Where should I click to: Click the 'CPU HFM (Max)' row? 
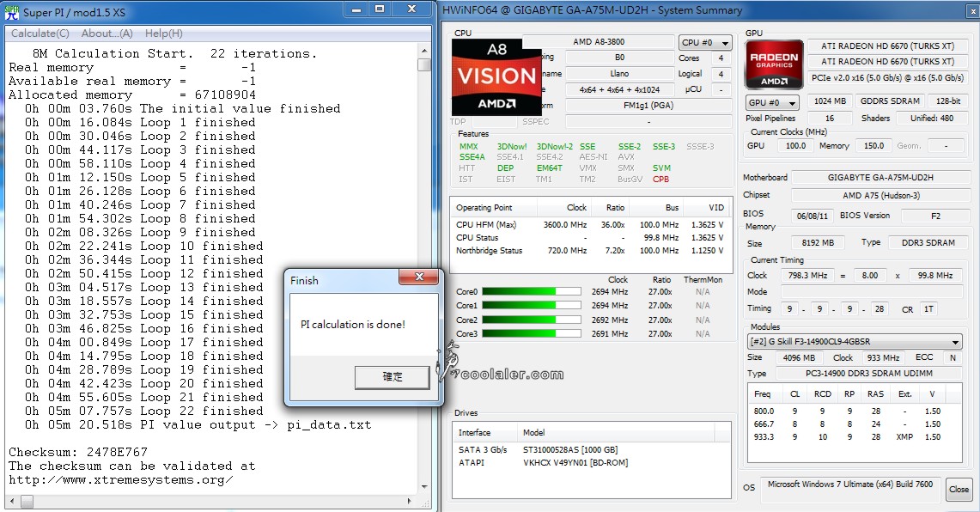click(x=589, y=225)
